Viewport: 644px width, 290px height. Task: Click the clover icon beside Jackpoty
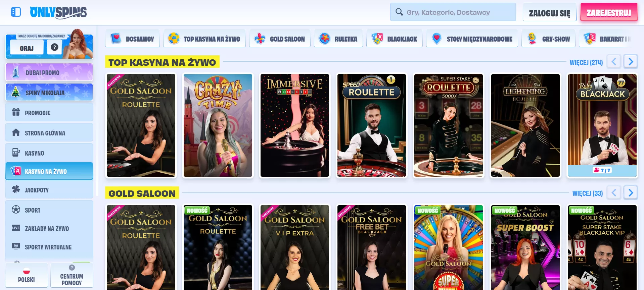click(16, 190)
